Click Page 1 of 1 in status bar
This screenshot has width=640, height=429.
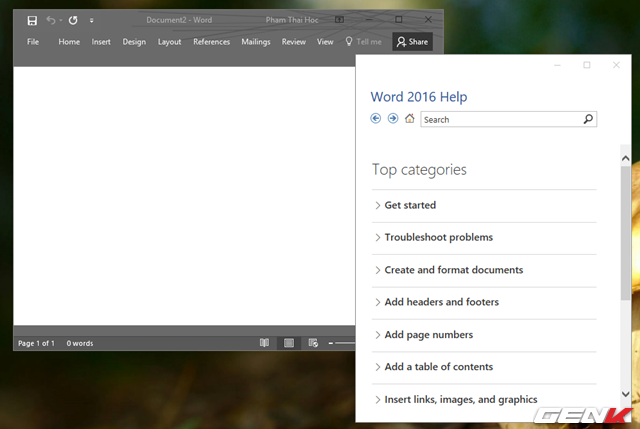[x=36, y=343]
